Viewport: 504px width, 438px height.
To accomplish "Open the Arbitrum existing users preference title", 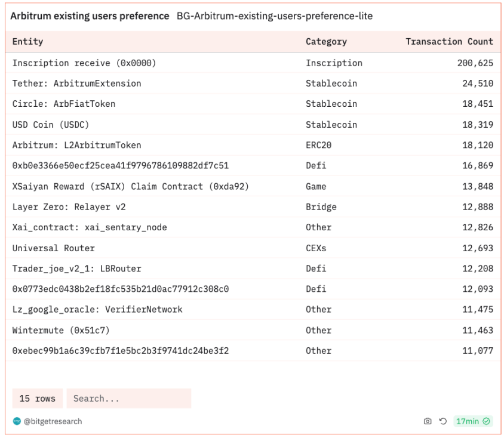I will click(x=90, y=16).
